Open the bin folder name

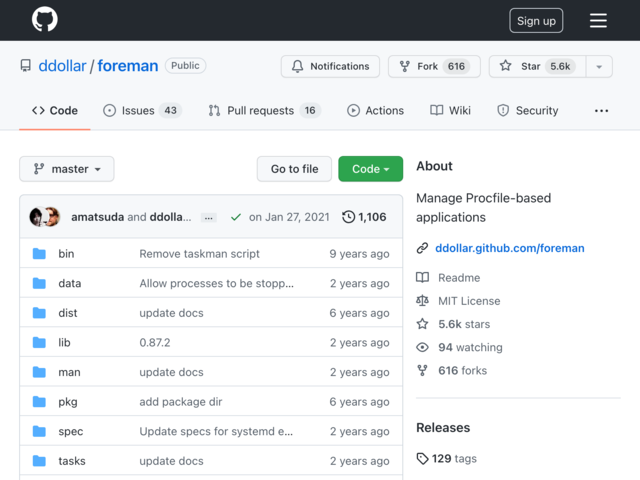point(66,253)
